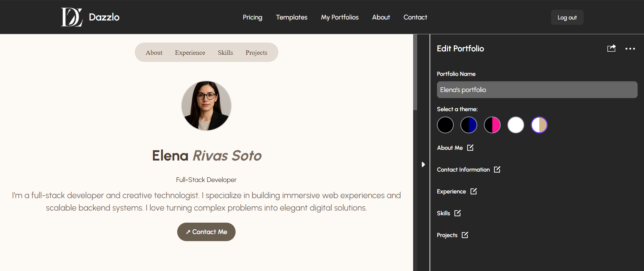Click the share portfolio icon

pos(611,48)
